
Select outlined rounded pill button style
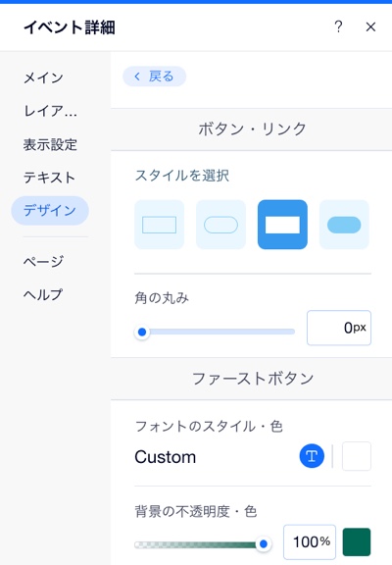coord(221,225)
